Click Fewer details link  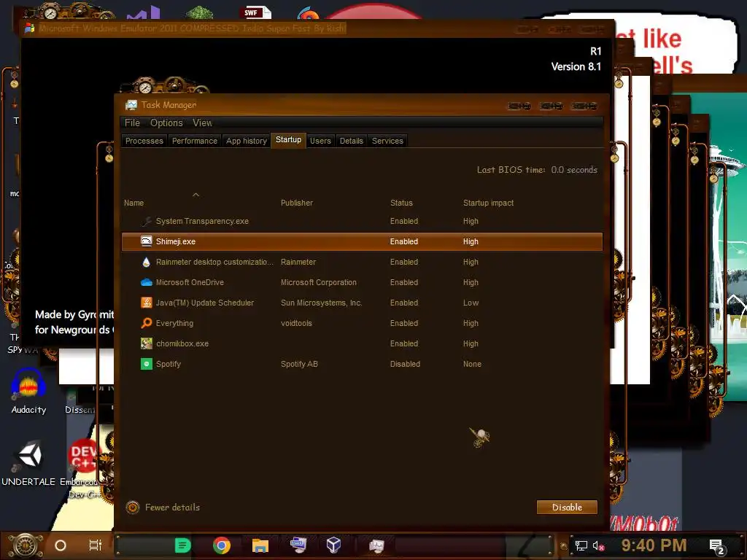(x=172, y=507)
